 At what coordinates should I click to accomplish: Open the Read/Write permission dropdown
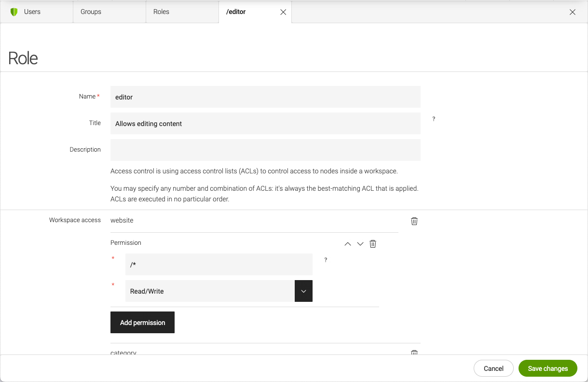tap(303, 291)
